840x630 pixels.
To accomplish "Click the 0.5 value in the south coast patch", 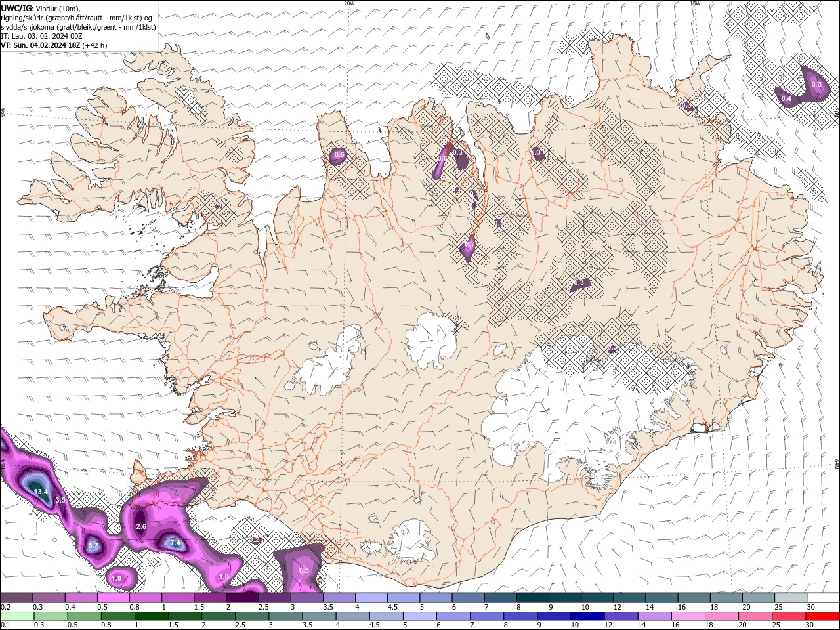I will [x=304, y=570].
